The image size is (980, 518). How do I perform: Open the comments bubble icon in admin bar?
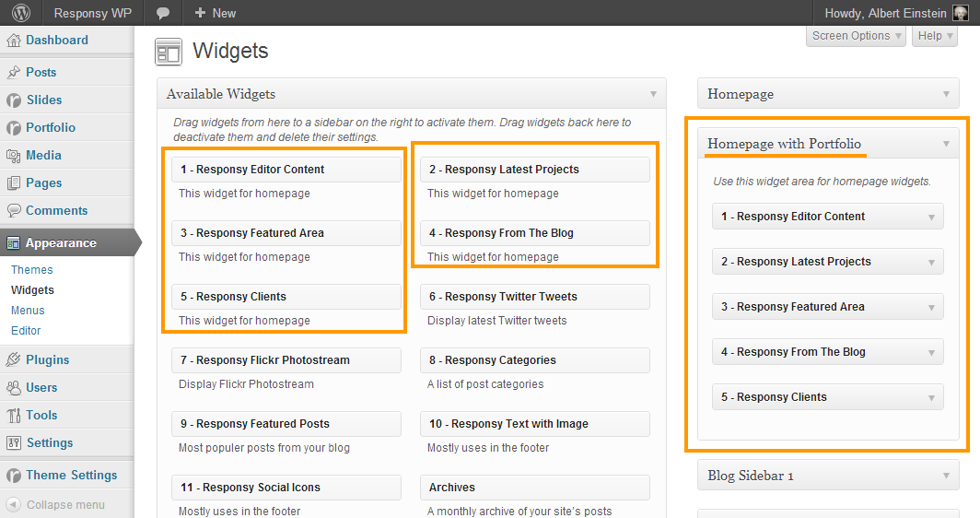pos(163,13)
